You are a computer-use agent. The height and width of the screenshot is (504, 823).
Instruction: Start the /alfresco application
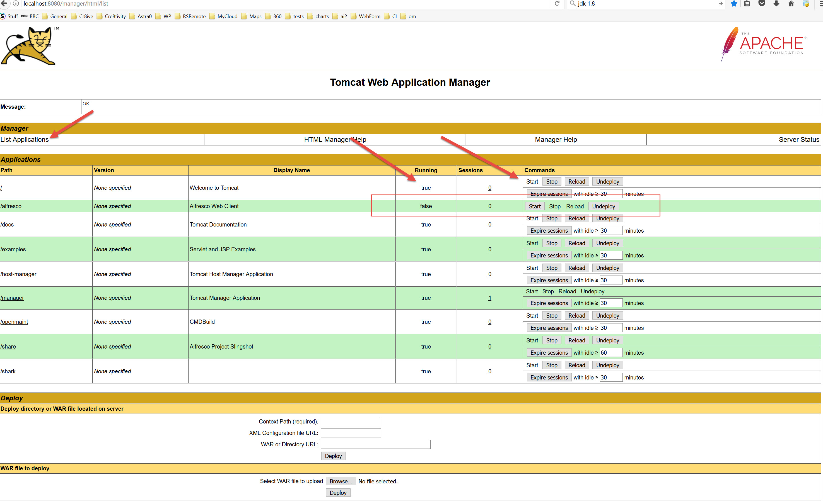click(534, 206)
